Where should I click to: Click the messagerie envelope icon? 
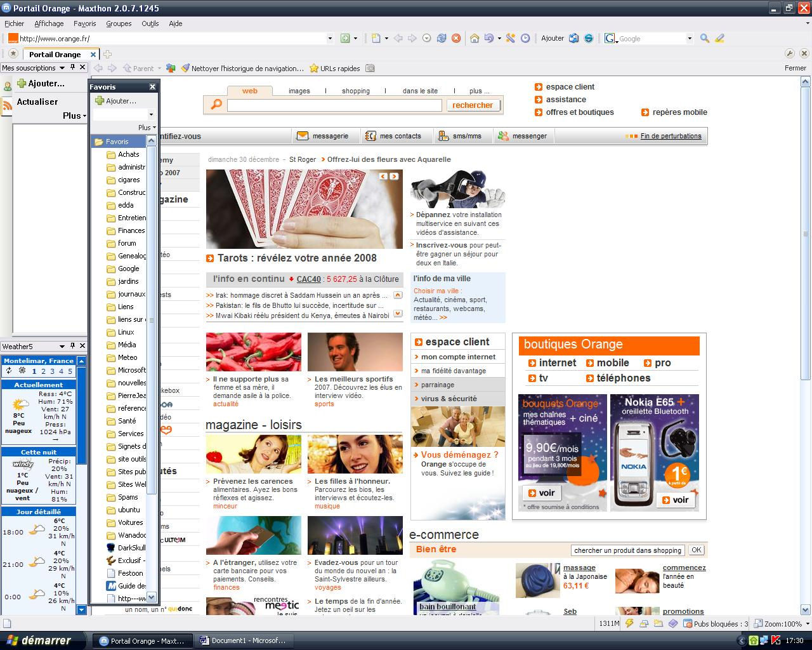point(303,135)
